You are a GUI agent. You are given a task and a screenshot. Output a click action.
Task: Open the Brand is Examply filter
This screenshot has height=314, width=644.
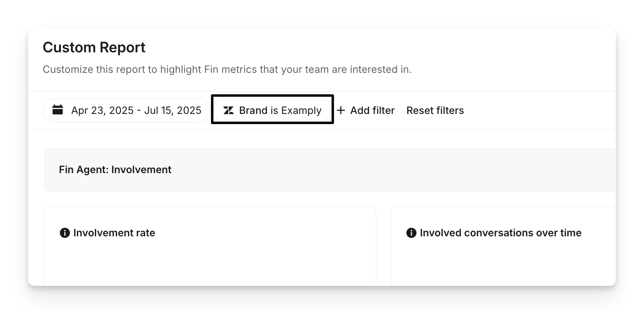pos(272,110)
